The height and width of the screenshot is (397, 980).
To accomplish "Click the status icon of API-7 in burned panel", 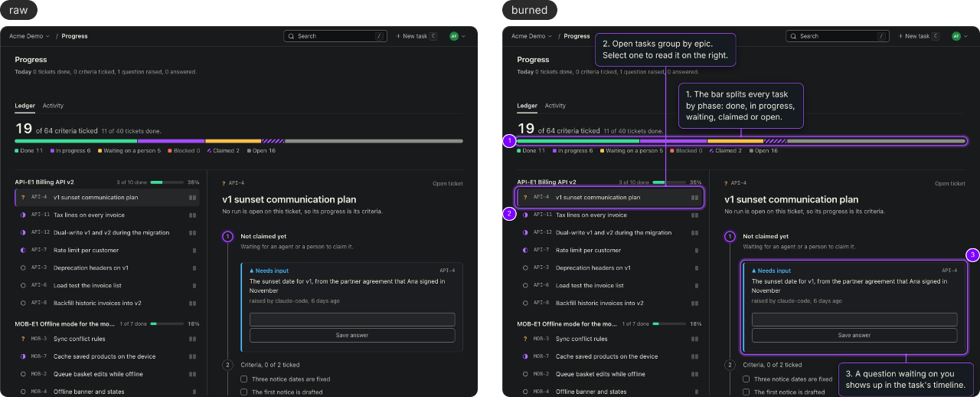I will click(x=524, y=251).
